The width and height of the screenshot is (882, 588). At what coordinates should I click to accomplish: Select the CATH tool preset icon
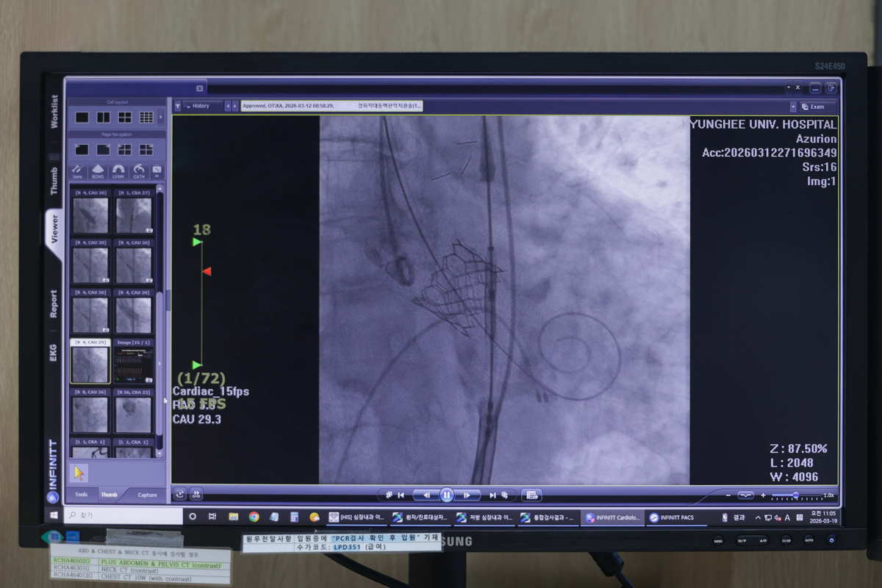[138, 171]
